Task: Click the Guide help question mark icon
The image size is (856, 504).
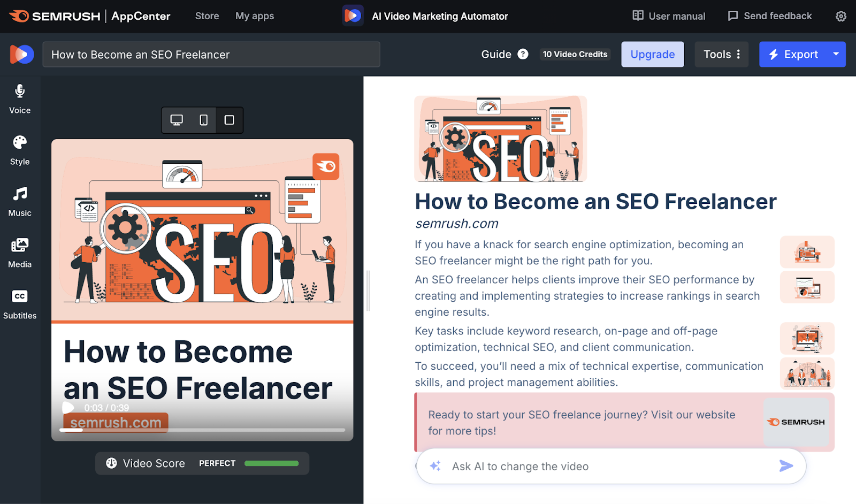Action: (x=523, y=54)
